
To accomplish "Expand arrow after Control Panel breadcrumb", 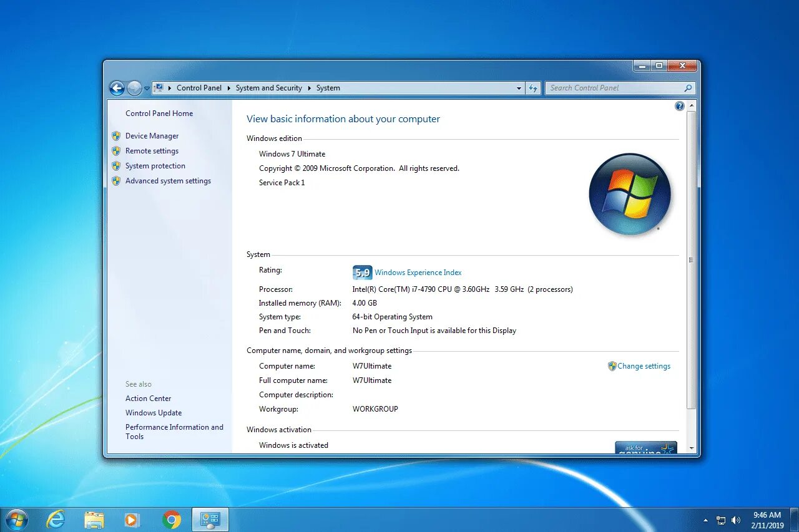I will [x=228, y=88].
